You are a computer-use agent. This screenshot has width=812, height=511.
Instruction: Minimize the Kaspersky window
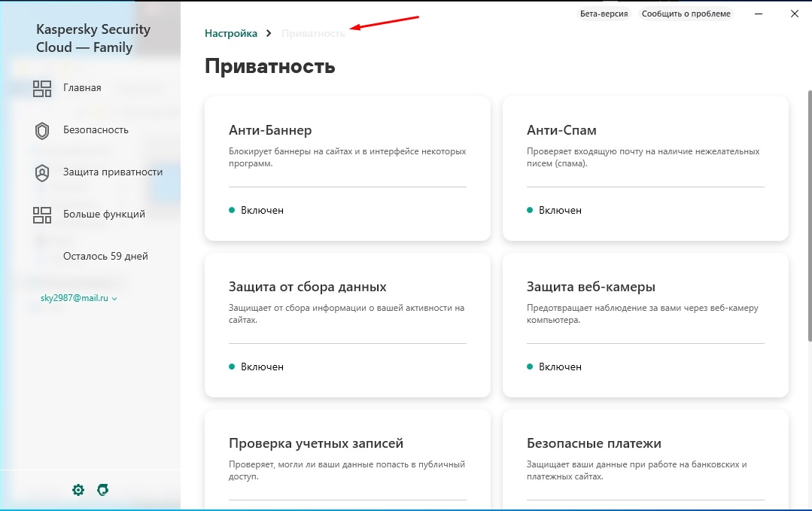click(759, 14)
